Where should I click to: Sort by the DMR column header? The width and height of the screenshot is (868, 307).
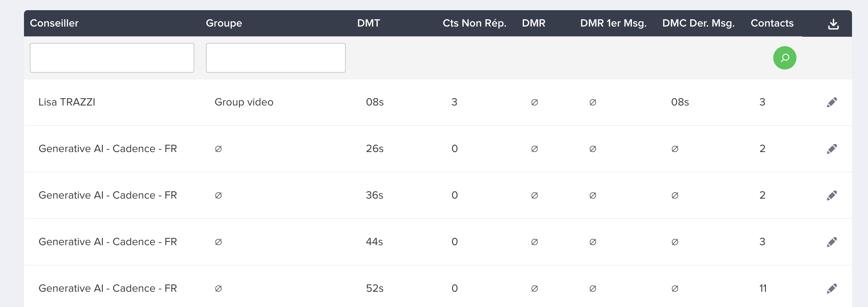point(534,23)
